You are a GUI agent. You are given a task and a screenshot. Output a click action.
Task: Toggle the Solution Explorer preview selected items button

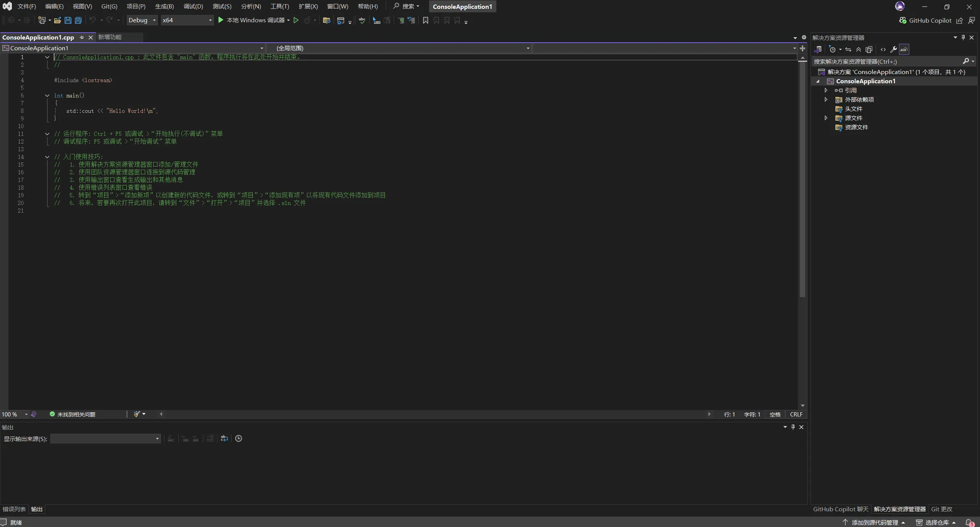click(904, 50)
